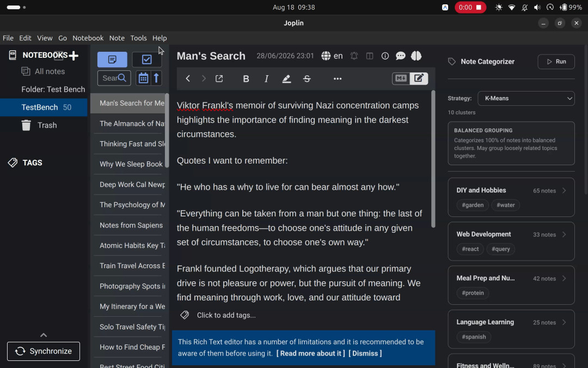Open the brain-shaped plugin icon
Image resolution: width=588 pixels, height=368 pixels.
[x=416, y=56]
